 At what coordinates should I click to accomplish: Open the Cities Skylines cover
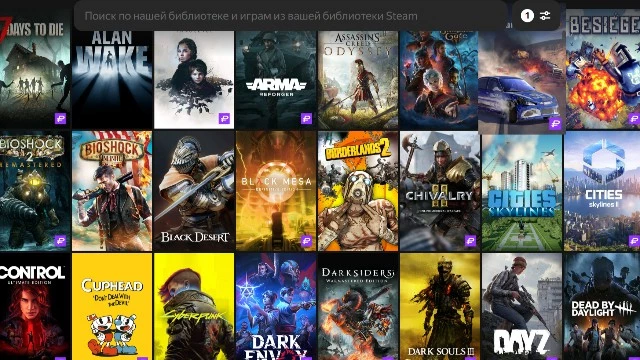(x=522, y=192)
